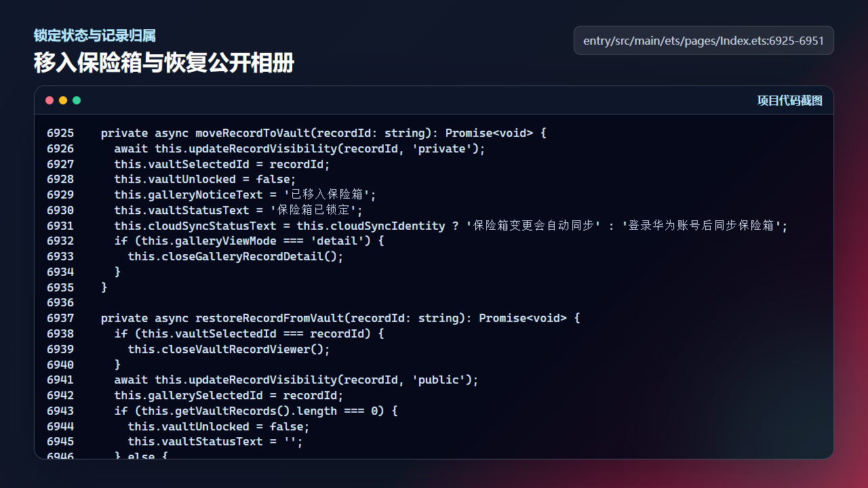Click the heading 移入保险箱与恢复公开相册
The width and height of the screenshot is (868, 488).
point(164,63)
